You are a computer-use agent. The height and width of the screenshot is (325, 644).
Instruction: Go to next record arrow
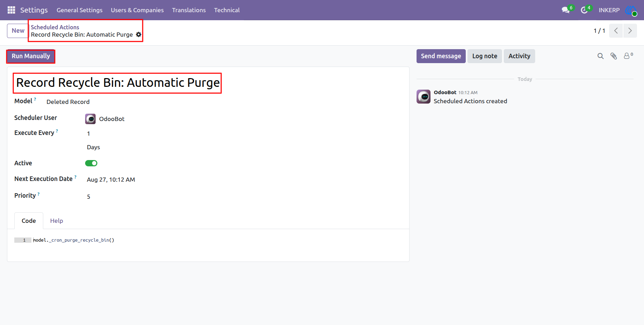pos(630,31)
